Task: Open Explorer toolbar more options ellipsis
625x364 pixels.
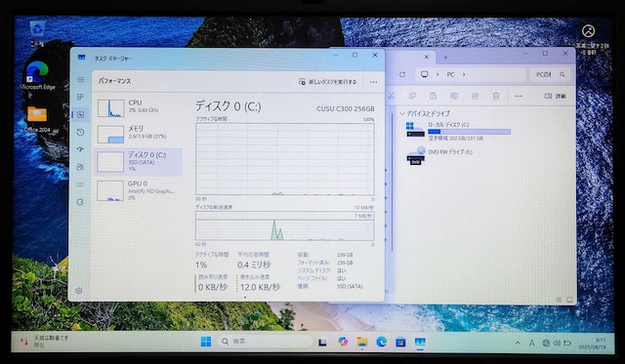Action: pos(518,96)
